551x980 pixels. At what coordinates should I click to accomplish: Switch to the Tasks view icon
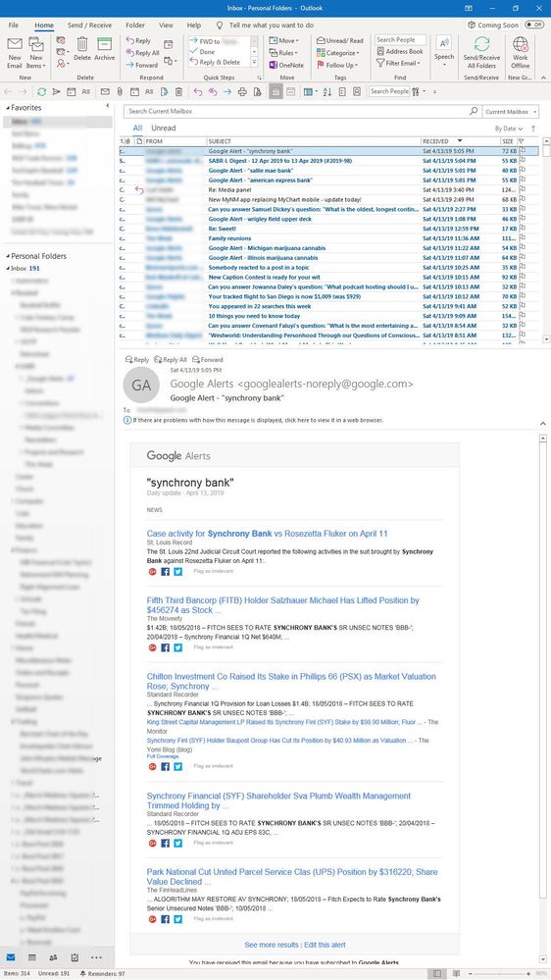(75, 956)
